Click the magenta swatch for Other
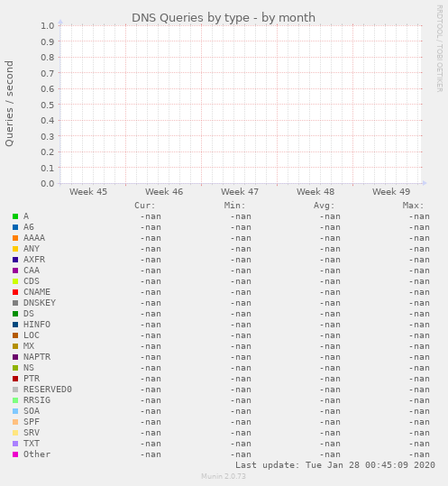The width and height of the screenshot is (448, 486). point(15,454)
